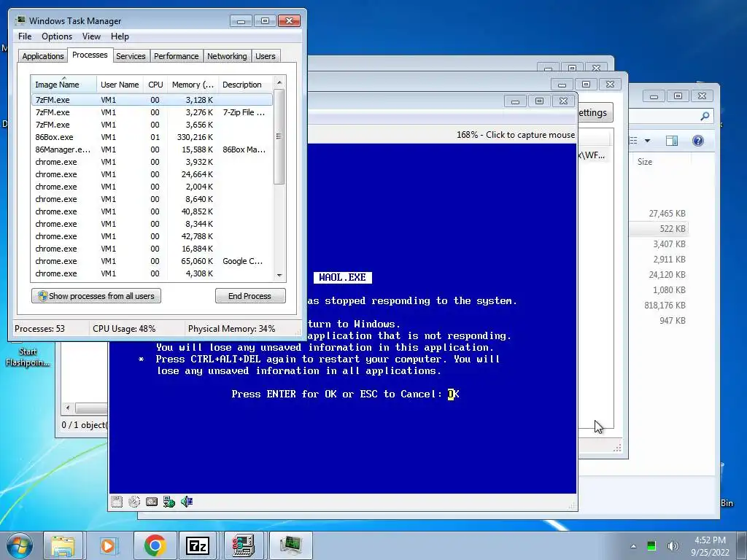Click the Task Manager title bar icon
This screenshot has width=747, height=560.
click(20, 20)
